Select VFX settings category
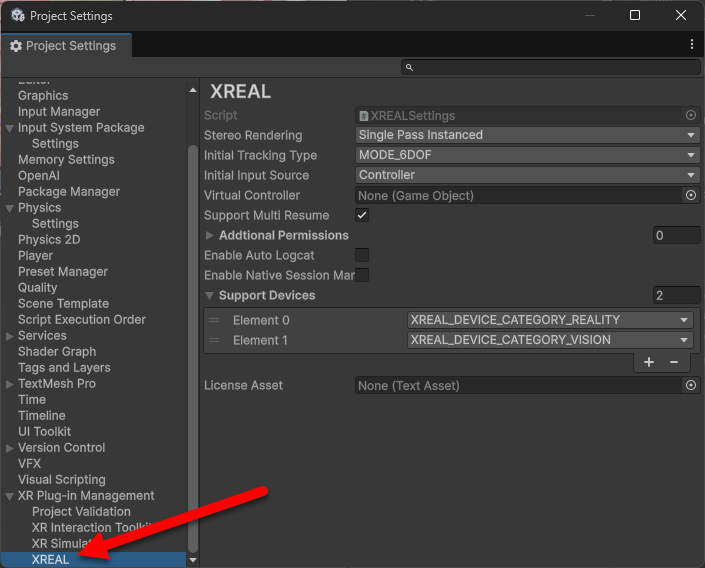 pos(29,464)
